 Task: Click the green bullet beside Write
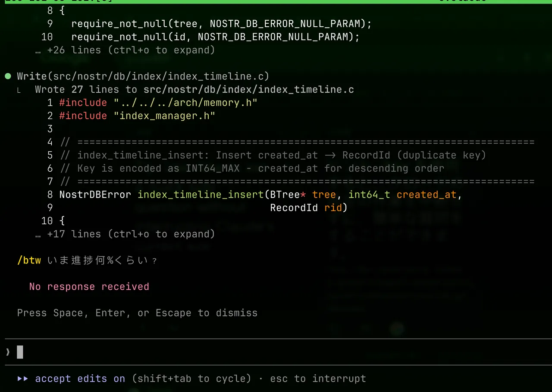coord(8,76)
